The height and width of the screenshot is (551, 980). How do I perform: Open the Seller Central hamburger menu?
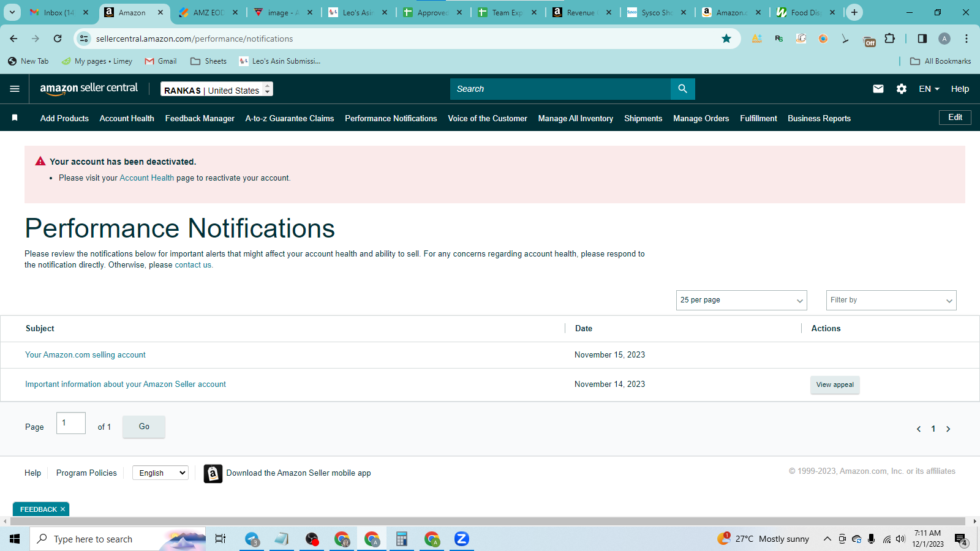15,89
